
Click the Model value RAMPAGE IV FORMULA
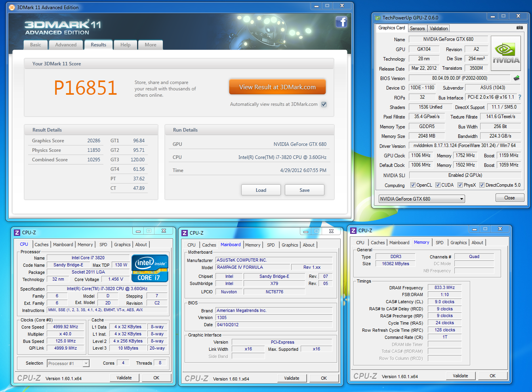[x=253, y=267]
